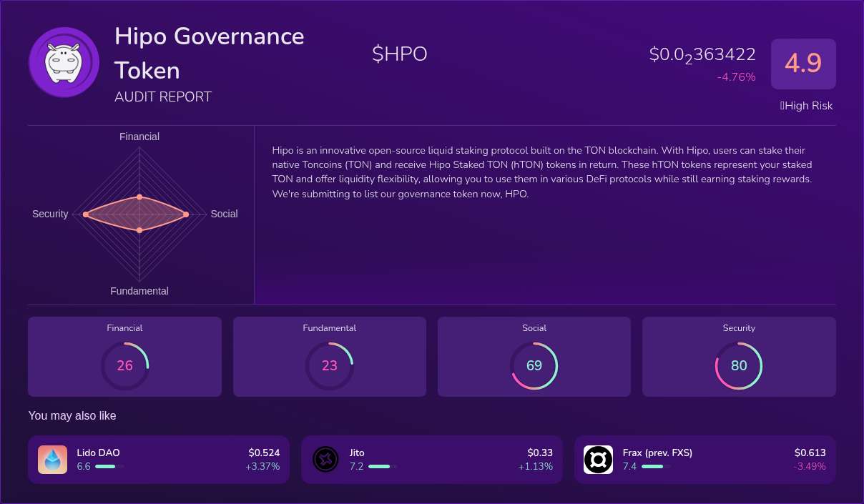Viewport: 864px width, 504px height.
Task: Select the Frax token icon
Action: pos(598,459)
